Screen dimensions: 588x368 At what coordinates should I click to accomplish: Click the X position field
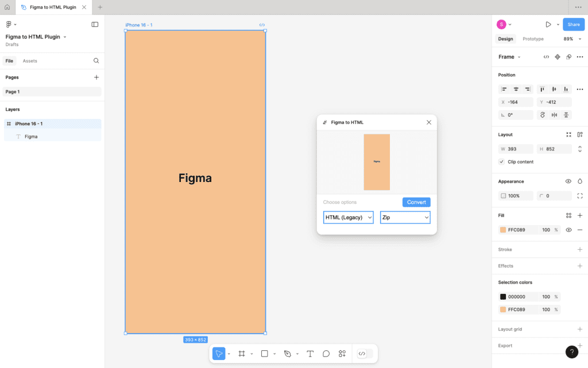coord(516,102)
